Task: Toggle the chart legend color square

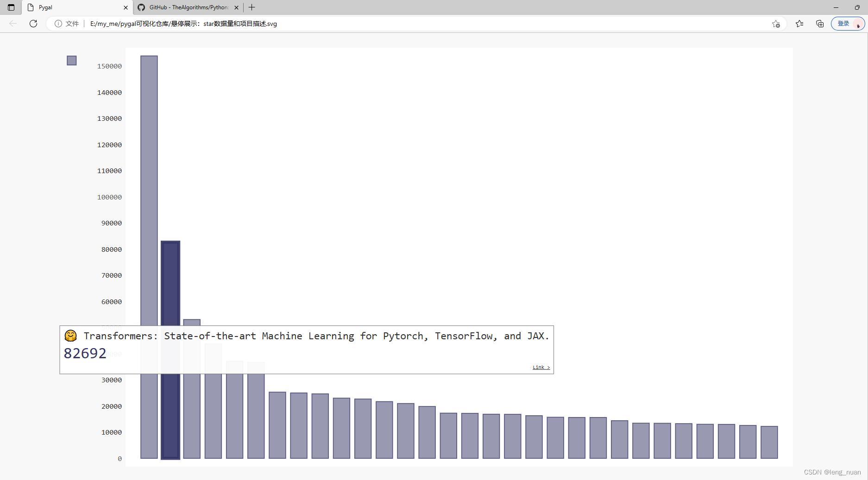Action: pyautogui.click(x=72, y=61)
